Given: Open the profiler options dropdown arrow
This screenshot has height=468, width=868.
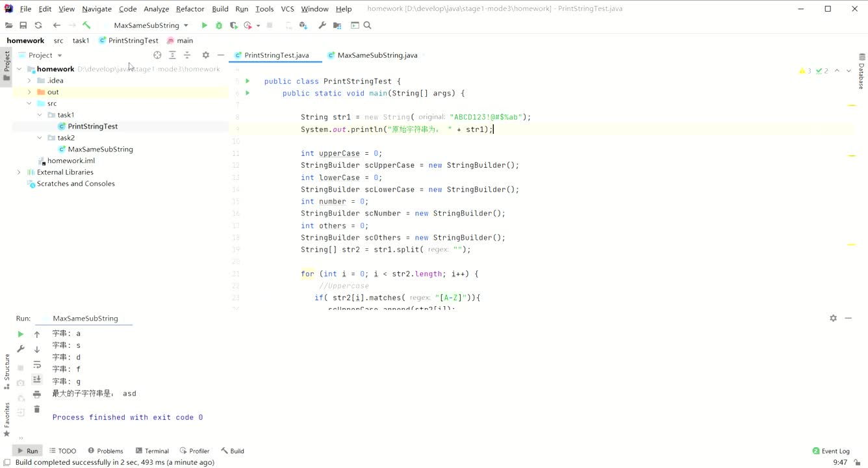Looking at the screenshot, I should (258, 25).
